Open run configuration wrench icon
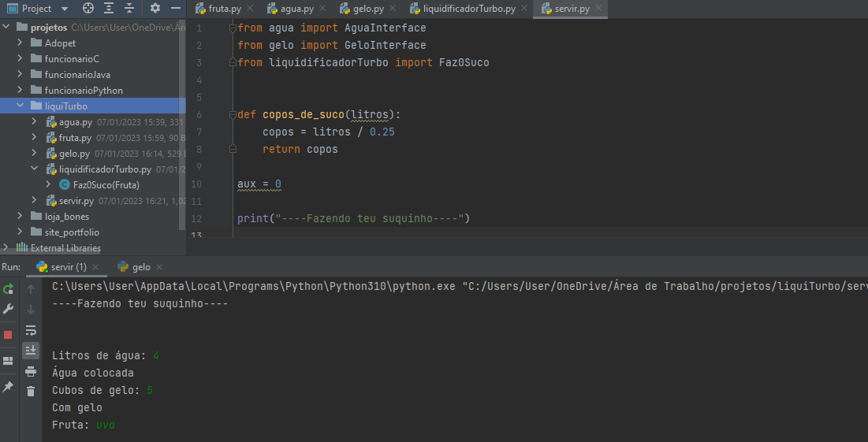This screenshot has height=442, width=868. 9,309
